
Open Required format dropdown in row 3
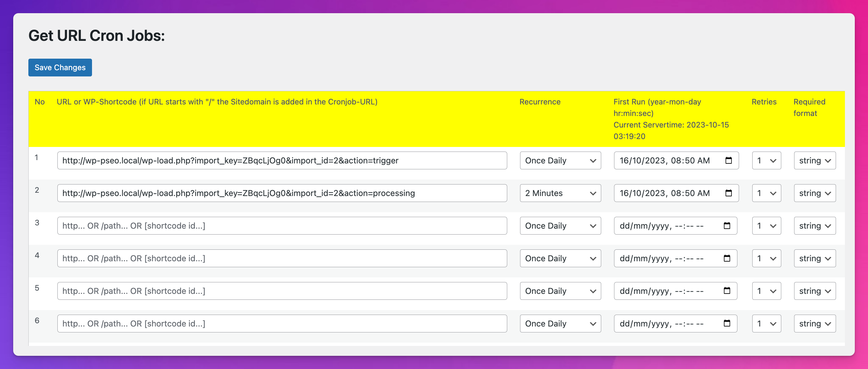click(x=815, y=226)
